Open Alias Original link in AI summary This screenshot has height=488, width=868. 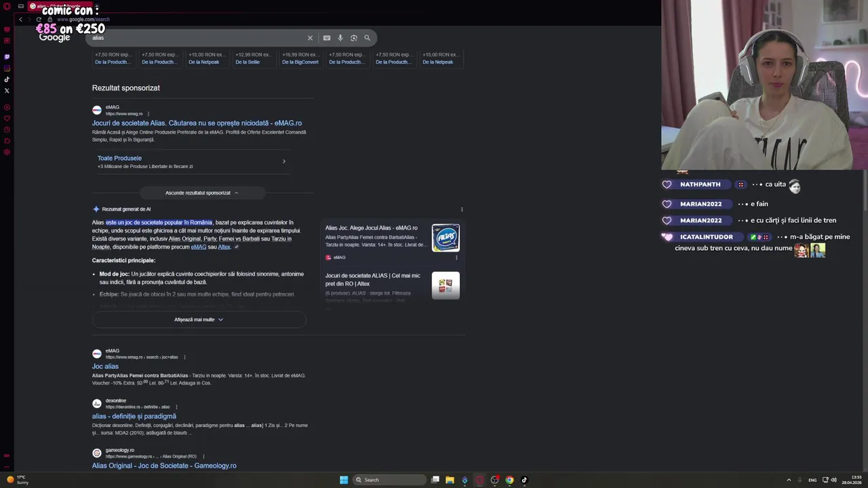click(184, 239)
